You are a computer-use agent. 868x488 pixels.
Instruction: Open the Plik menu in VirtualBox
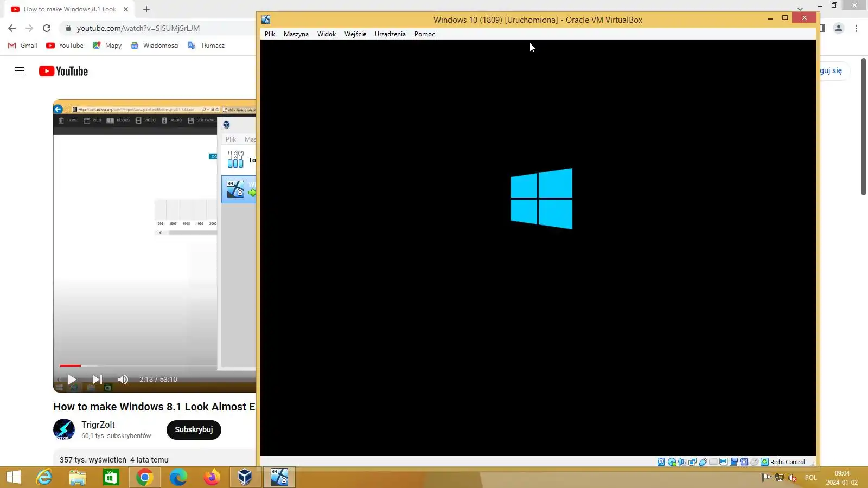point(270,34)
